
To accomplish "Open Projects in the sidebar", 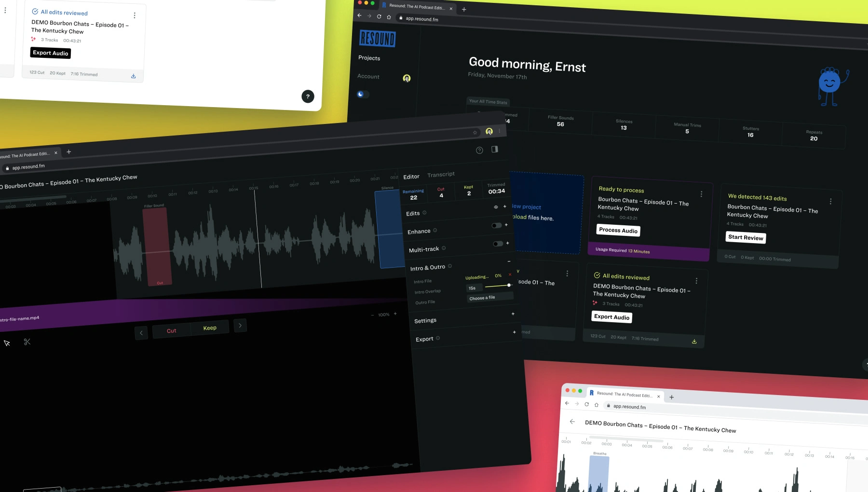I will [x=369, y=58].
